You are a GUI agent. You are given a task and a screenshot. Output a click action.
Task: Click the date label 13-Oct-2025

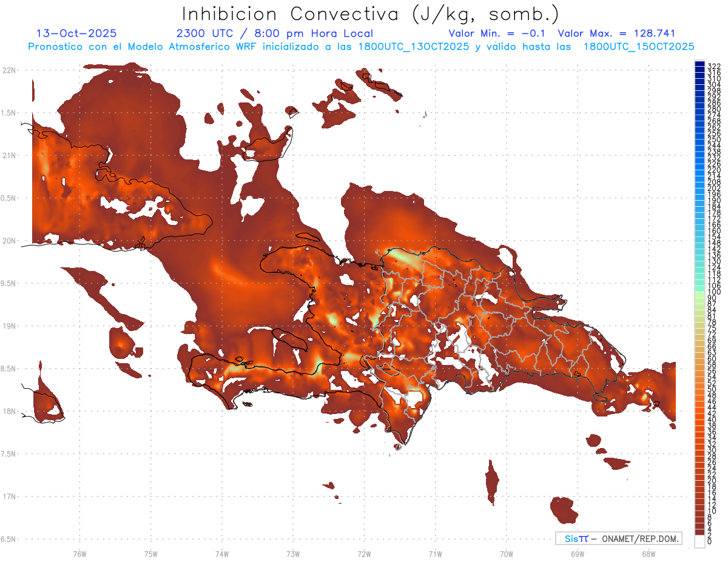point(76,34)
